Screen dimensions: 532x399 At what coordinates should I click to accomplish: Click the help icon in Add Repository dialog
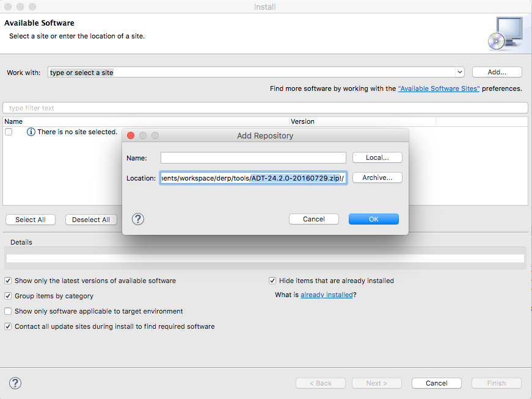coord(138,220)
